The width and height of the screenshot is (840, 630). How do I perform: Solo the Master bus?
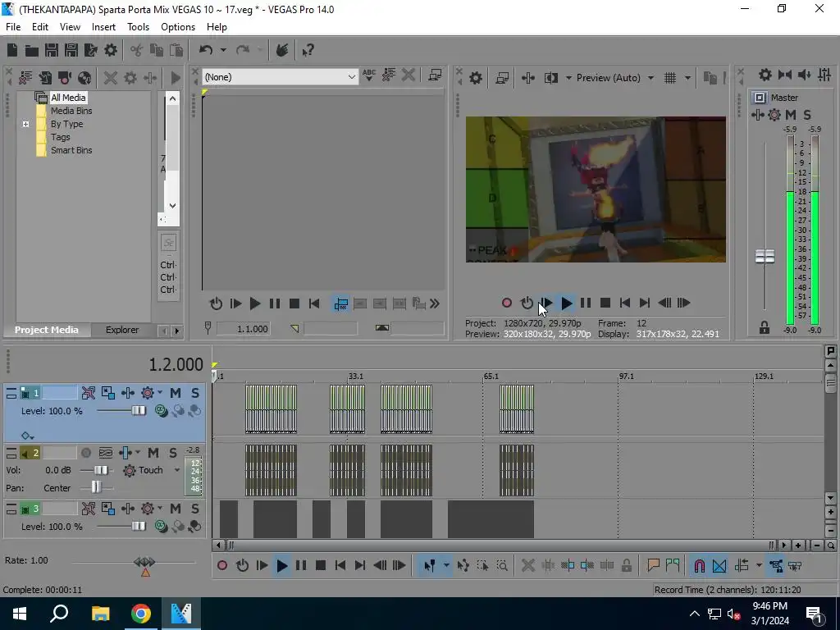[x=807, y=115]
